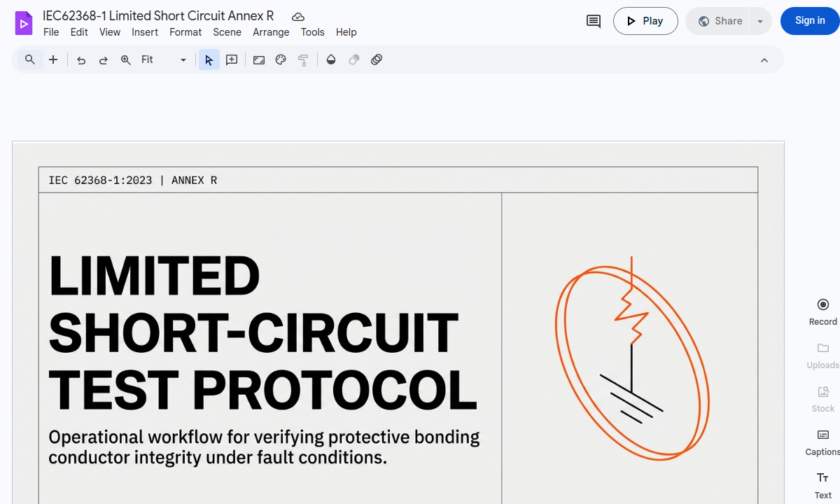This screenshot has height=504, width=840.
Task: Open the Scene menu
Action: (227, 32)
